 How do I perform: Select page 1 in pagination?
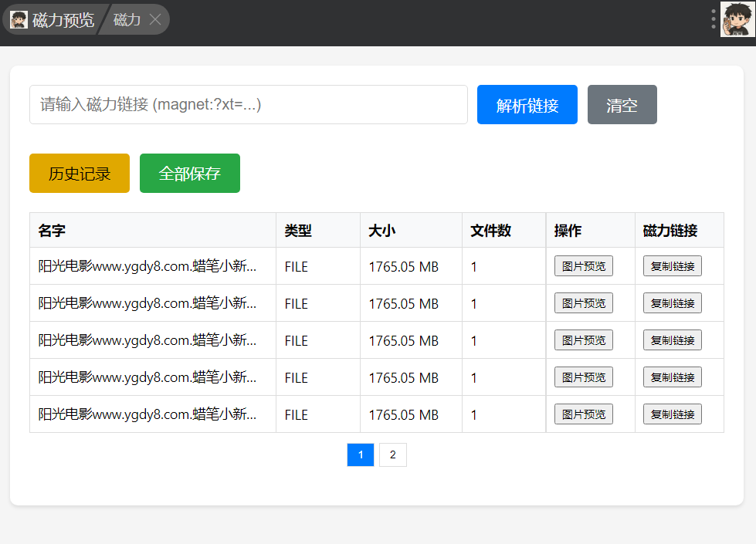click(x=361, y=455)
